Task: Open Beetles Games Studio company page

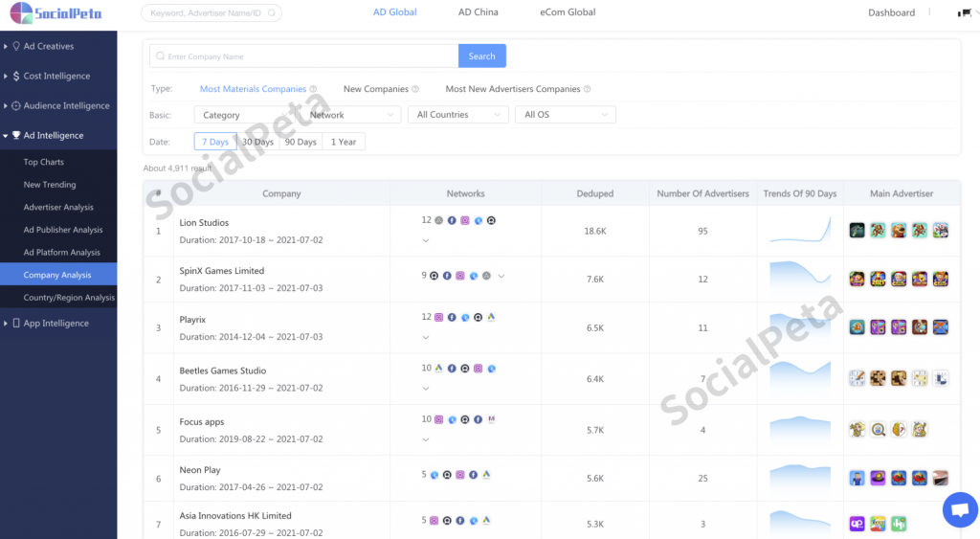Action: pyautogui.click(x=222, y=371)
